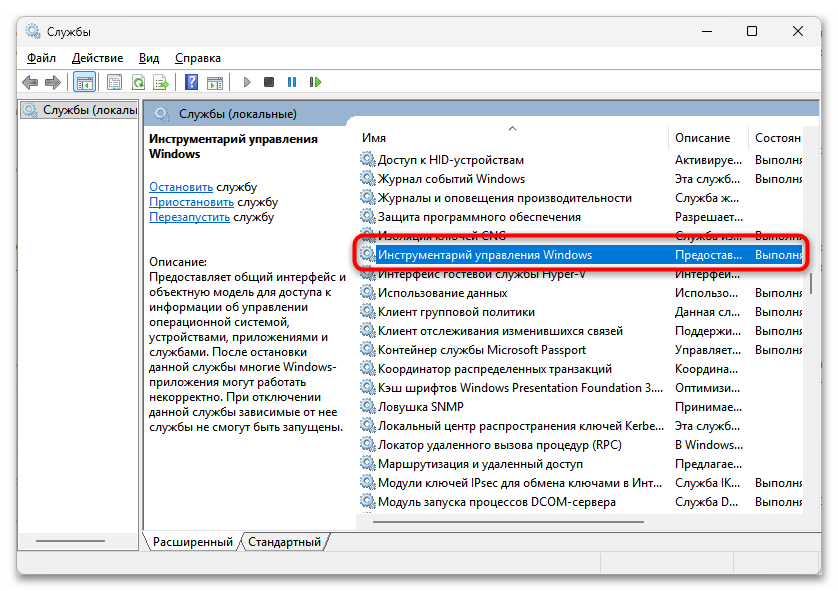Viewport: 838px width, 591px height.
Task: Switch to the Стандартный tab
Action: pos(284,542)
